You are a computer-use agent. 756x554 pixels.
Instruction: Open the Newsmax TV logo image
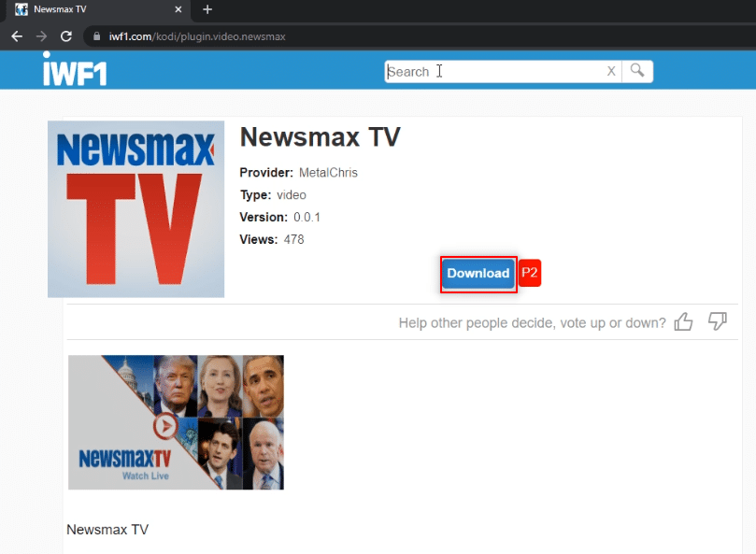pyautogui.click(x=136, y=209)
